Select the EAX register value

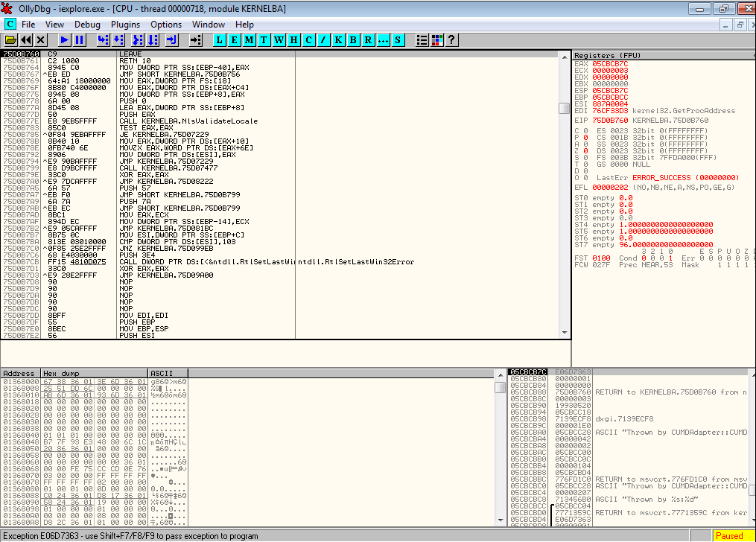tap(610, 63)
